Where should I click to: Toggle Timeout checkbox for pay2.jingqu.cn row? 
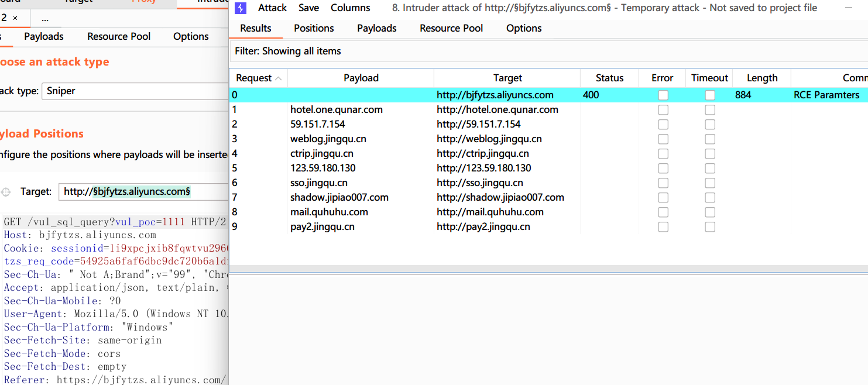coord(710,226)
